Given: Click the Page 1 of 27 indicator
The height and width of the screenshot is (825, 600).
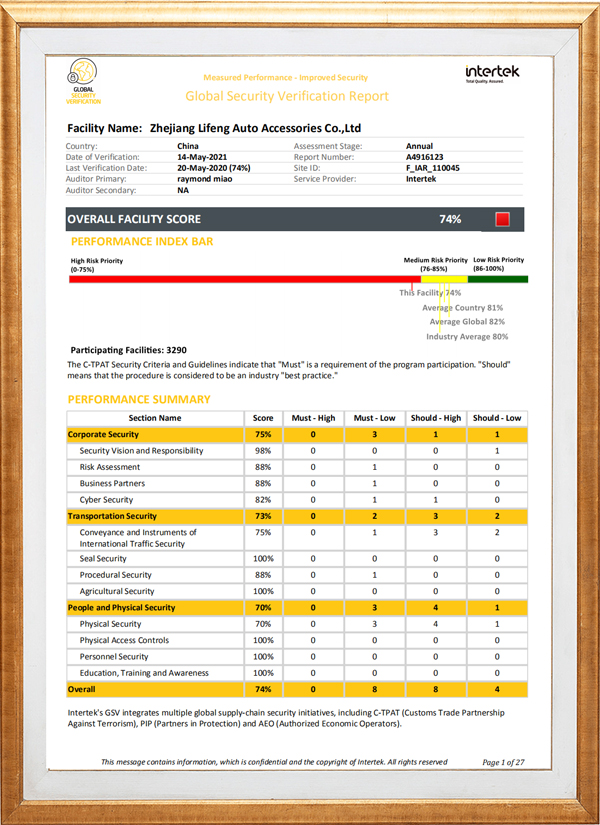Looking at the screenshot, I should click(503, 762).
